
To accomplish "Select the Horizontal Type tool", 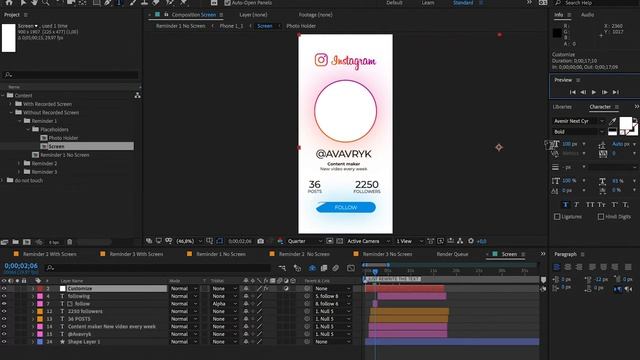I will click(120, 2).
